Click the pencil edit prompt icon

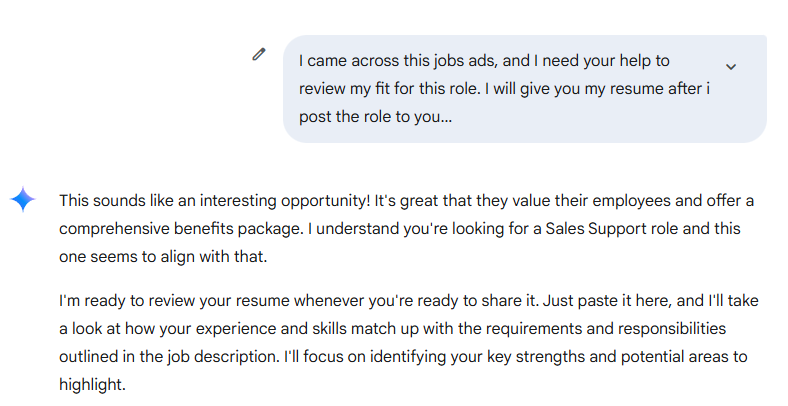coord(259,54)
